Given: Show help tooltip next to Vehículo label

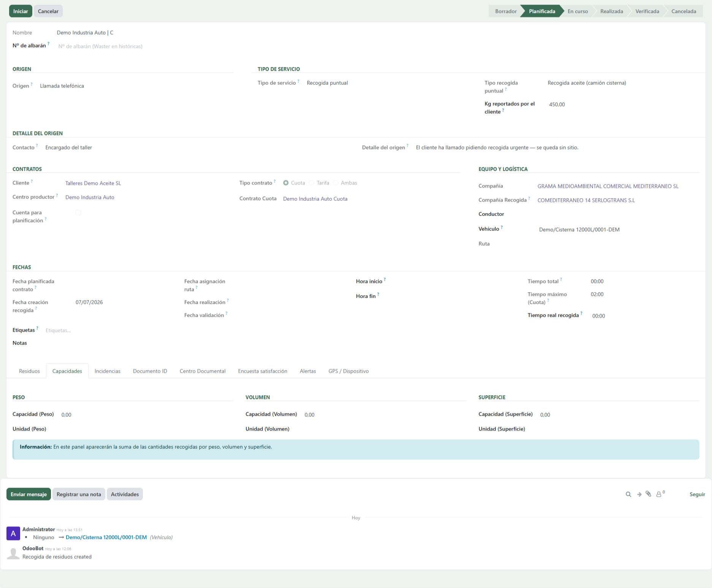Looking at the screenshot, I should click(x=502, y=227).
